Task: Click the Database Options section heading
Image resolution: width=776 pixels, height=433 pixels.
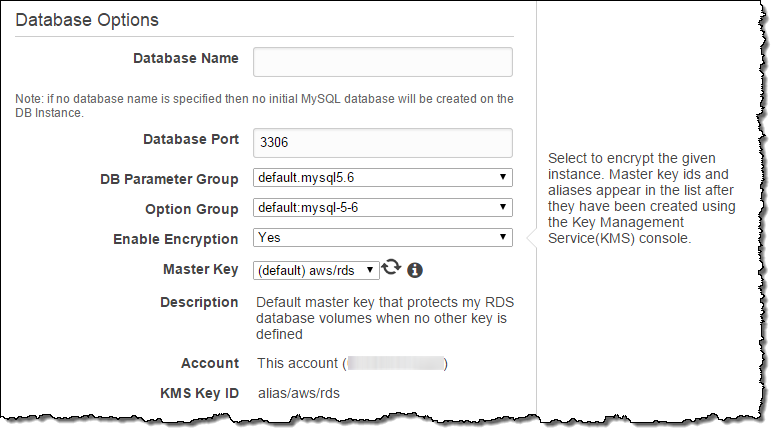Action: point(88,19)
